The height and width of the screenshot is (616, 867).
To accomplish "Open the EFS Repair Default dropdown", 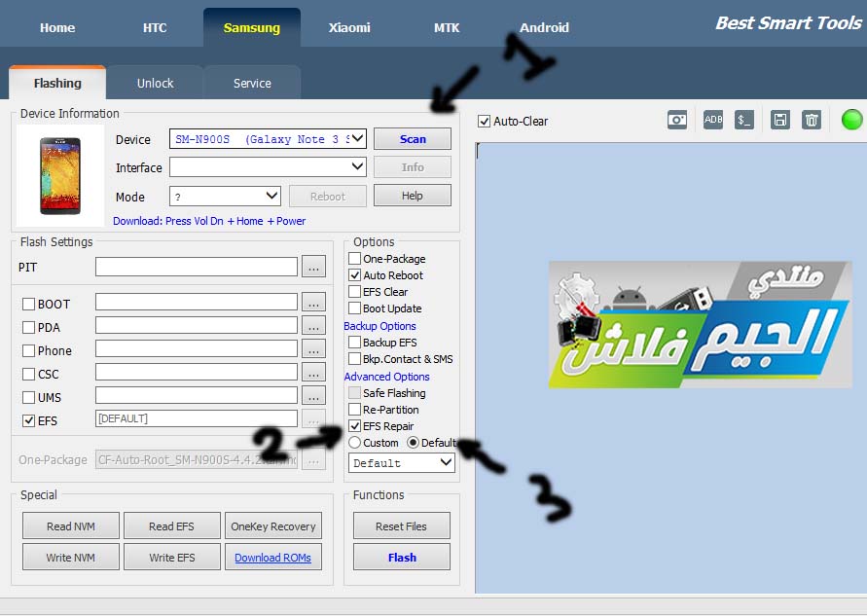I will (x=402, y=462).
